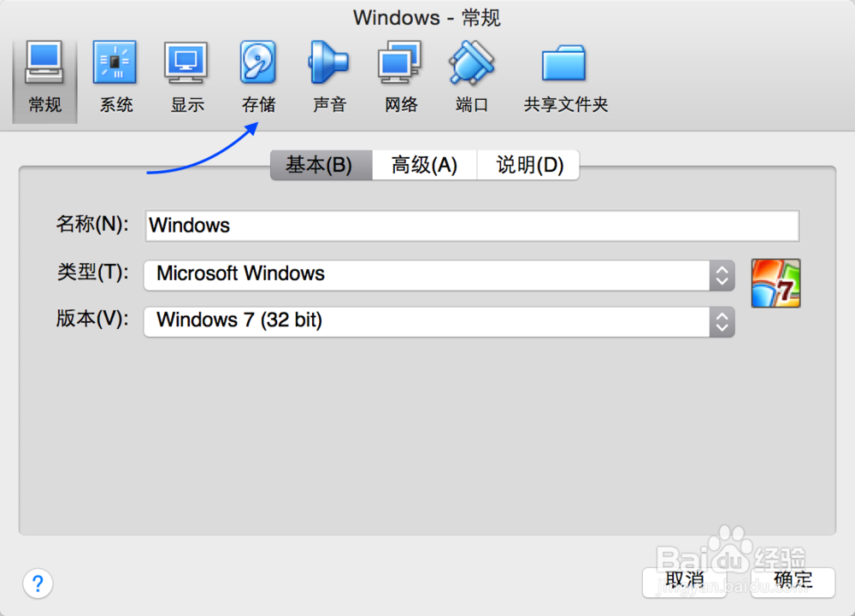Select the 基本(B) tab
Image resolution: width=855 pixels, height=616 pixels.
(320, 165)
